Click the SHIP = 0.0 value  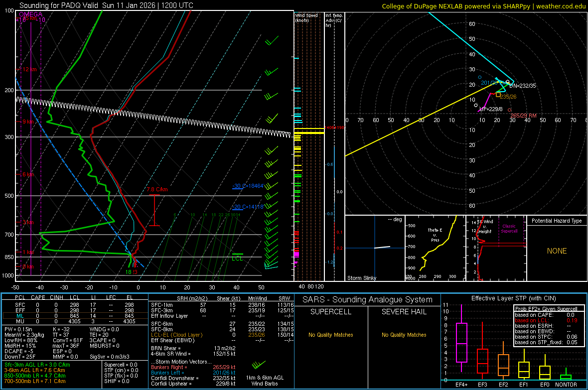click(117, 382)
